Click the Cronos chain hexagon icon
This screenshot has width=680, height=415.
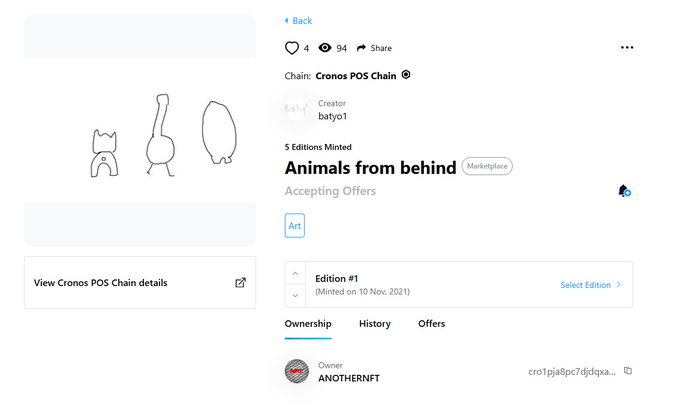tap(406, 75)
